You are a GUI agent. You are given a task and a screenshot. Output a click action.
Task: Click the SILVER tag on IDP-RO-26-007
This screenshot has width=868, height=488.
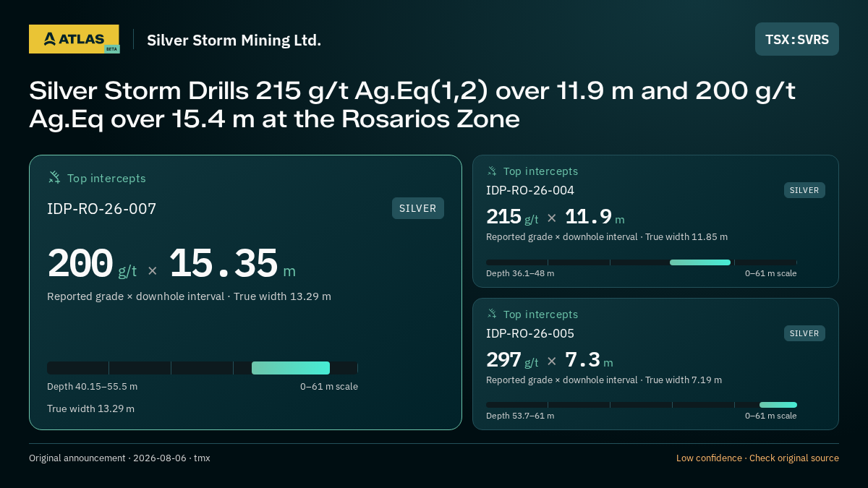[418, 208]
